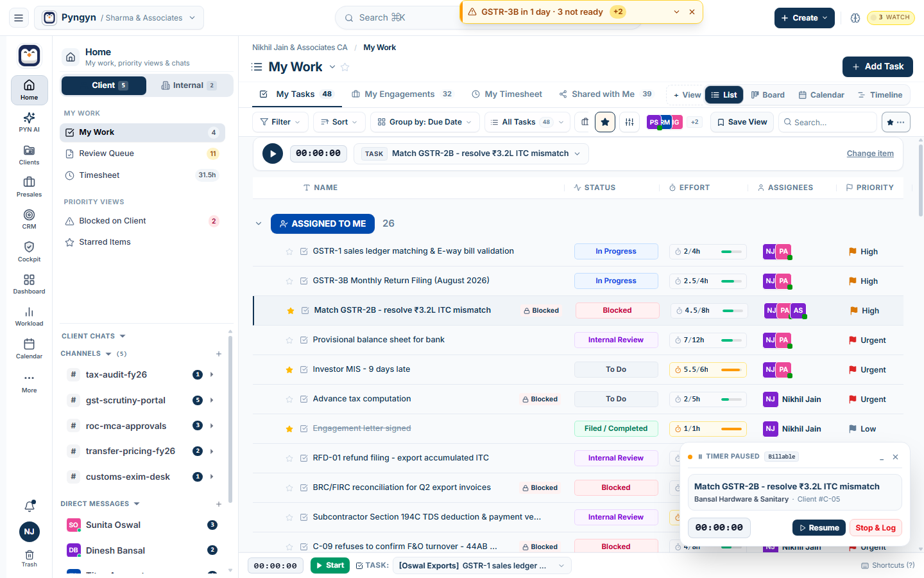Click the Add Task button
The width and height of the screenshot is (924, 578).
point(877,67)
